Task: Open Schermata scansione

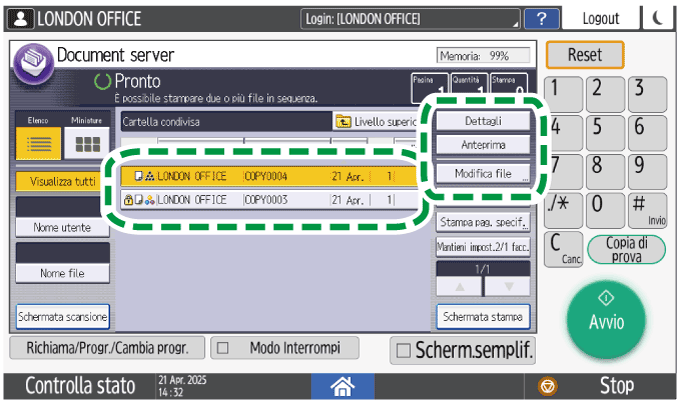Action: (x=62, y=317)
